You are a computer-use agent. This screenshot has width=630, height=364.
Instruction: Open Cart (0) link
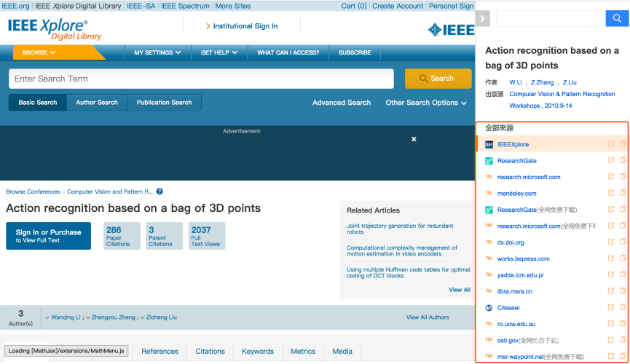(x=353, y=6)
